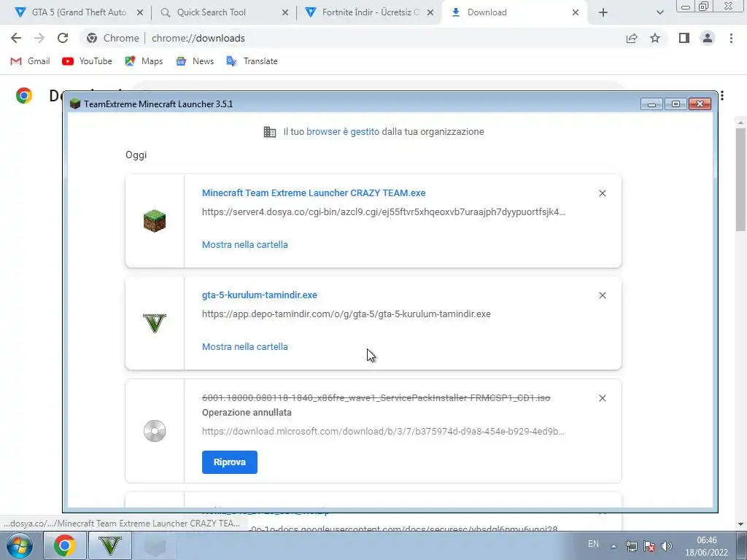Open the gta-5-kurulum-tamindir.exe file link
Image resolution: width=747 pixels, height=560 pixels.
[x=260, y=295]
